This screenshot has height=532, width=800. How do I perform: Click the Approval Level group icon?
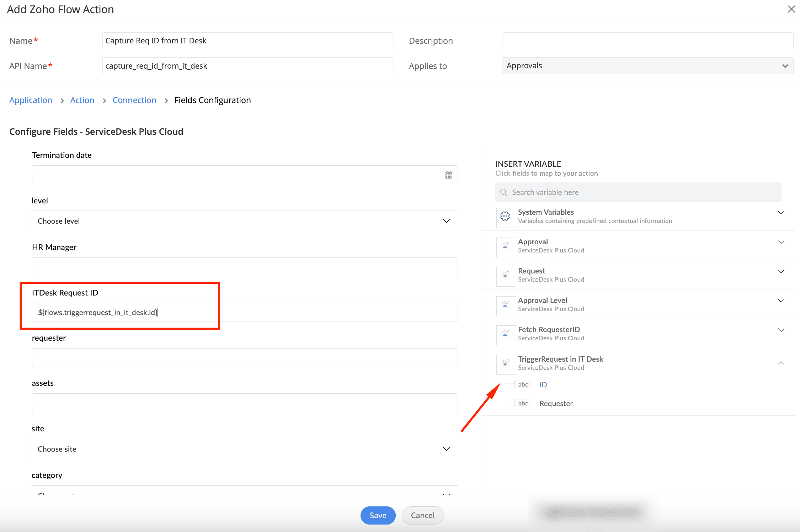(505, 304)
